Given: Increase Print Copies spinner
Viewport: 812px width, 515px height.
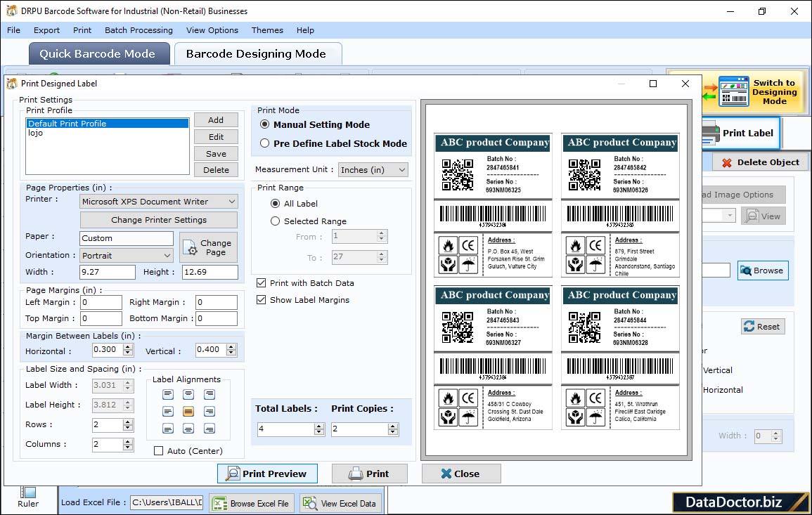Looking at the screenshot, I should tap(393, 426).
